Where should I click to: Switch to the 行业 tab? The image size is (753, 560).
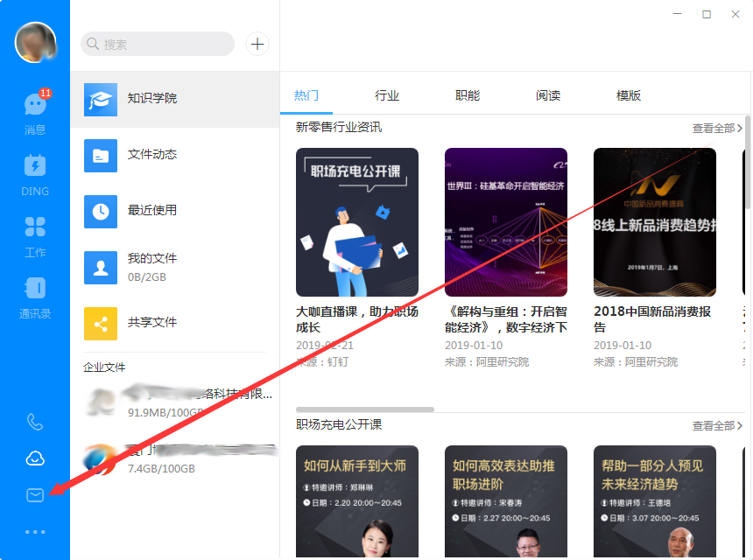click(x=387, y=94)
